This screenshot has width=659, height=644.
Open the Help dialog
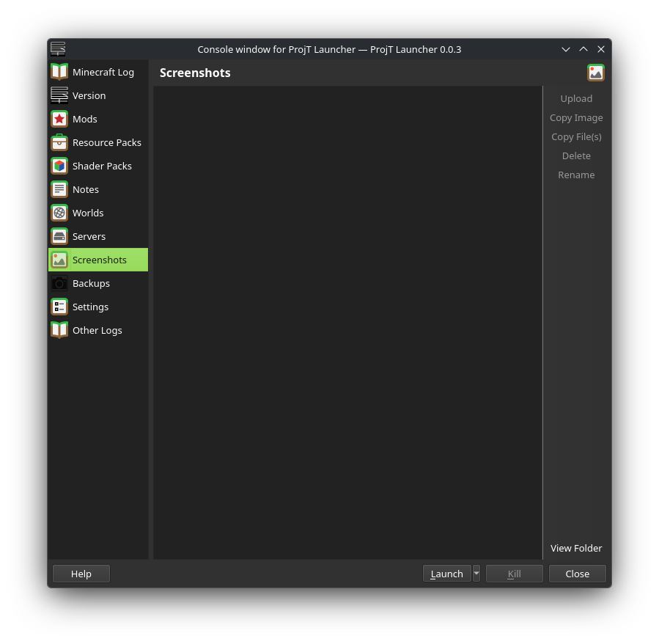[81, 573]
